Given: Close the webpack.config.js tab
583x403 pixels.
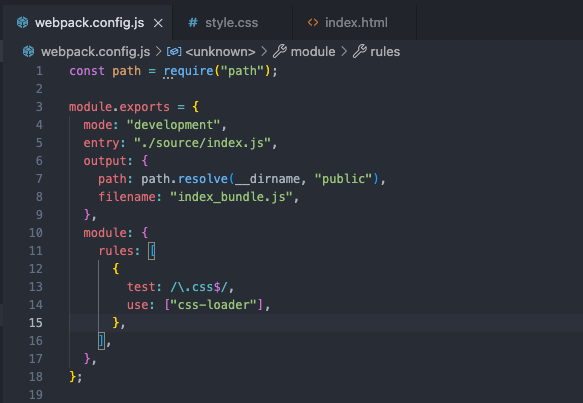Looking at the screenshot, I should click(x=158, y=23).
